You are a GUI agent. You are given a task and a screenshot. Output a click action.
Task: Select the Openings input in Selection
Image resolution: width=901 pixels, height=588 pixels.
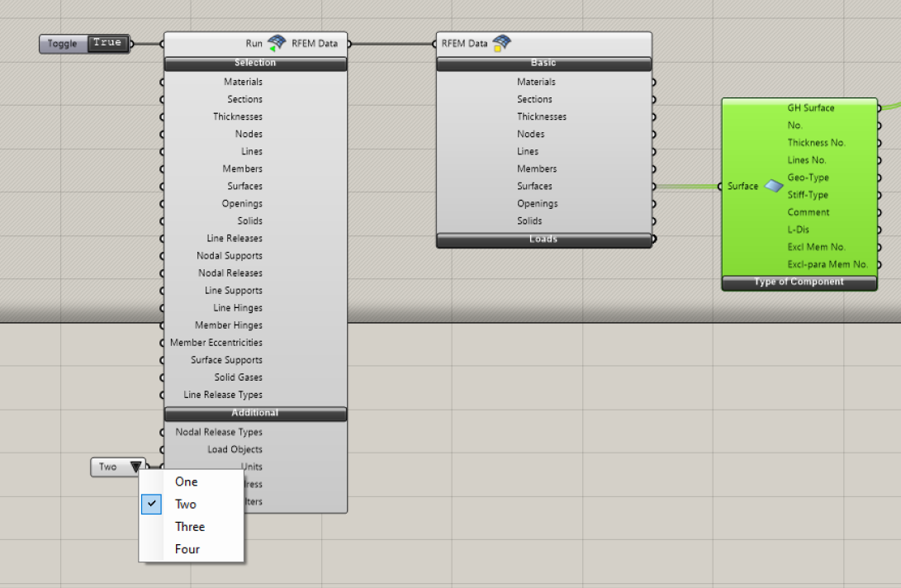click(242, 203)
